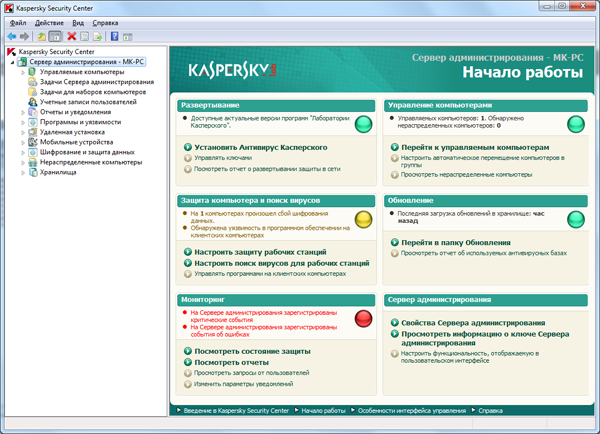Click the Export list toolbar icon
Image resolution: width=600 pixels, height=434 pixels.
pos(98,36)
